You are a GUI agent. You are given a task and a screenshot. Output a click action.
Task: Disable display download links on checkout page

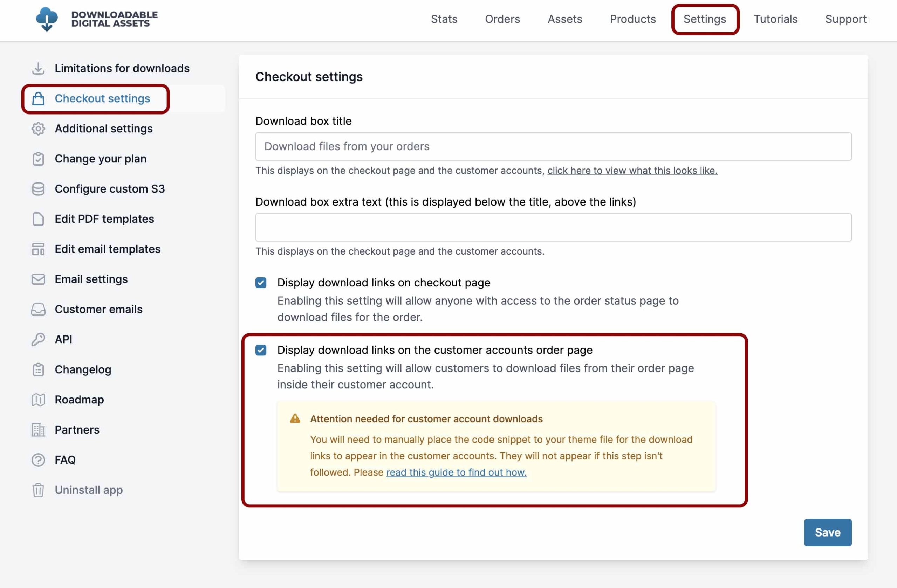point(261,283)
